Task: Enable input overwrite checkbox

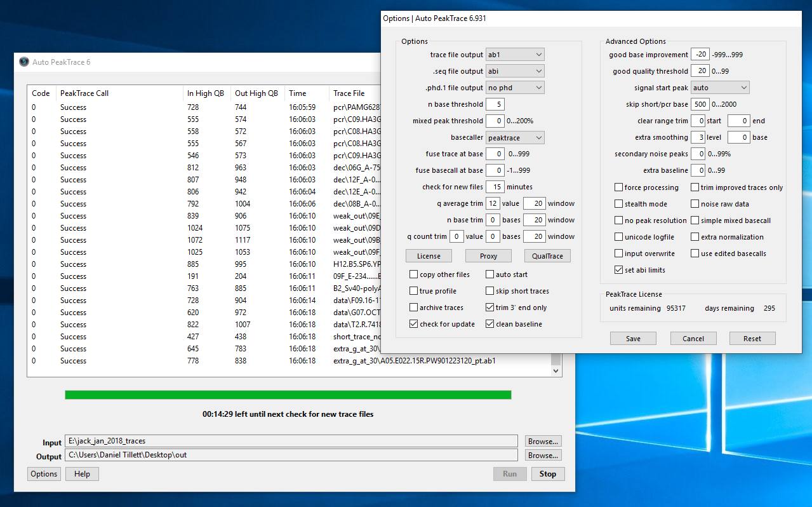Action: click(619, 253)
